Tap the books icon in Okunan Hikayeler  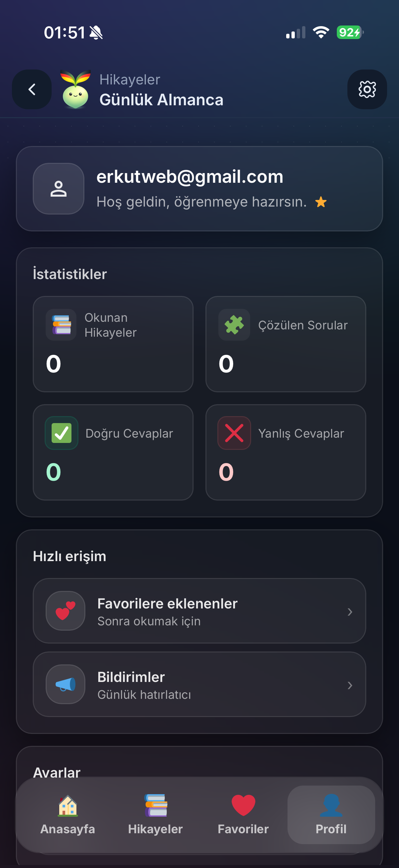point(61,324)
